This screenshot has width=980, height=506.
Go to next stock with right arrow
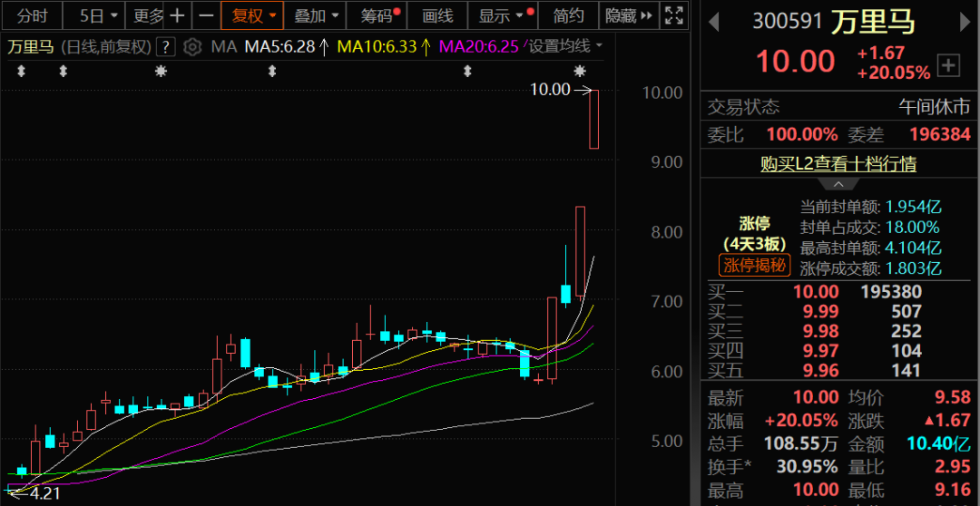point(965,23)
